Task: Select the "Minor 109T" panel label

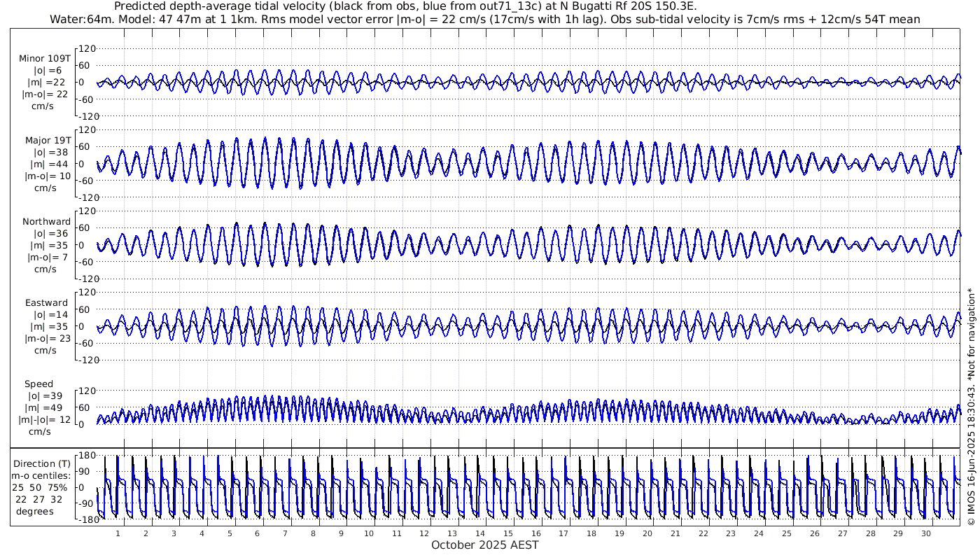Action: pos(45,59)
